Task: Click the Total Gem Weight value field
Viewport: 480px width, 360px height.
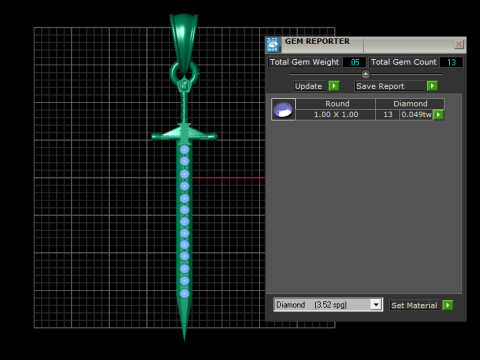Action: tap(354, 62)
